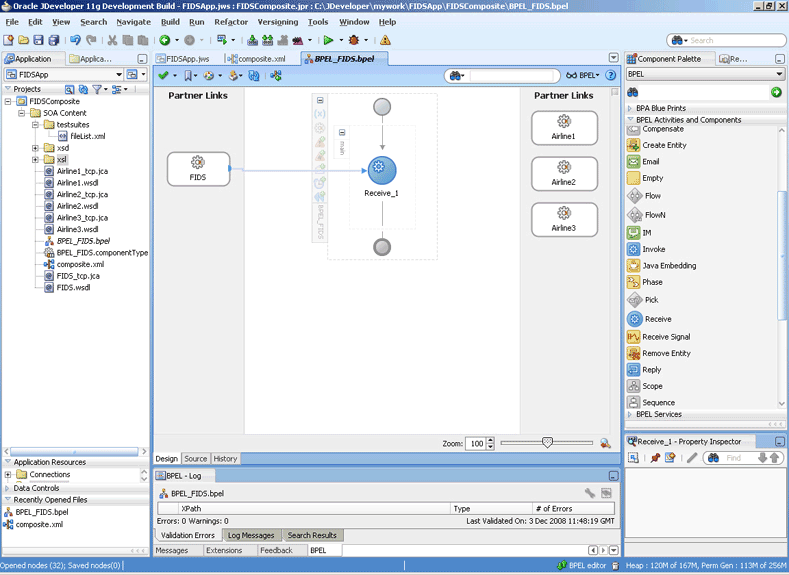Click the Airline1 partner link
789x575 pixels.
pyautogui.click(x=564, y=128)
